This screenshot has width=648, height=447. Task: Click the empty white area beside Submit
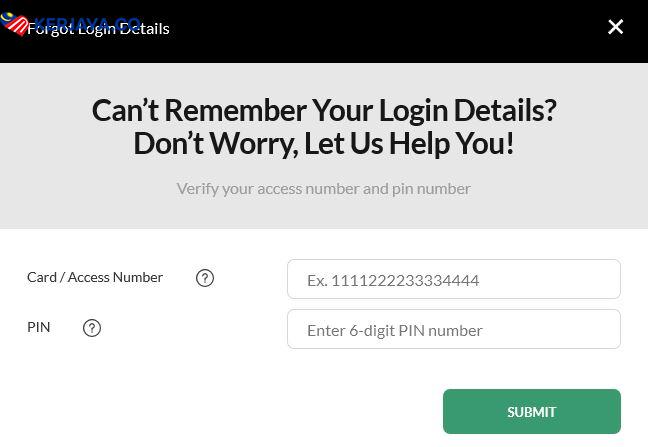point(219,411)
